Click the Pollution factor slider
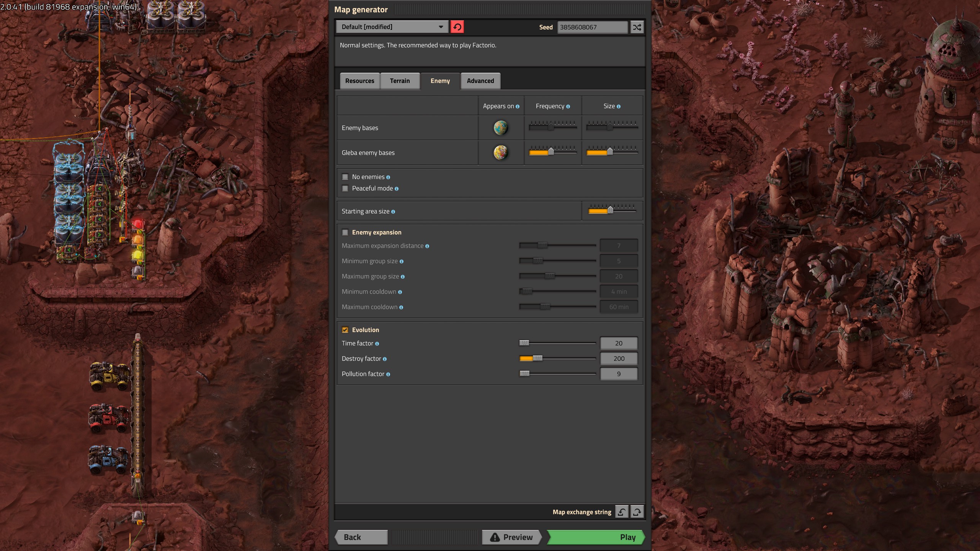Image resolution: width=980 pixels, height=551 pixels. [x=557, y=373]
